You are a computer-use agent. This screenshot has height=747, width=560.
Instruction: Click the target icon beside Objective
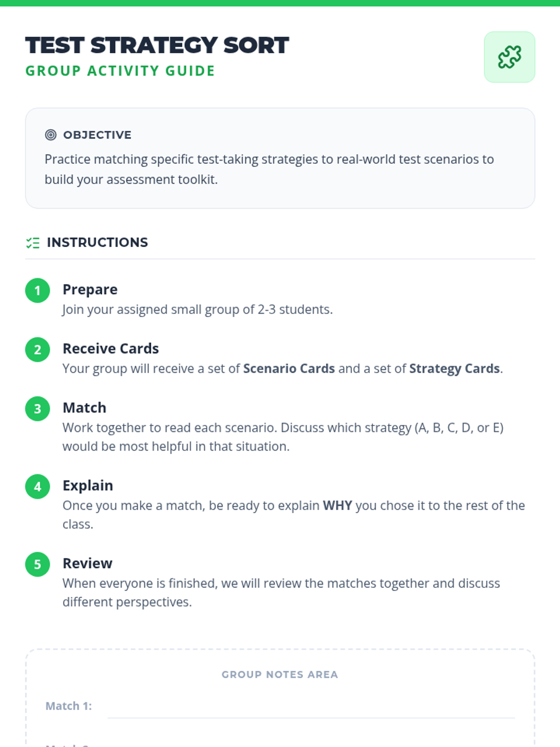tap(51, 135)
